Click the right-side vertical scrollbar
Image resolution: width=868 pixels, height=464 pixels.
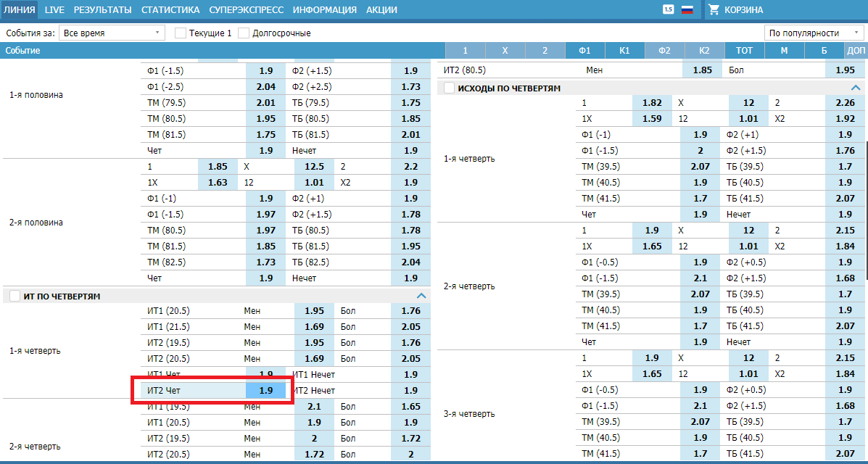pyautogui.click(x=865, y=181)
